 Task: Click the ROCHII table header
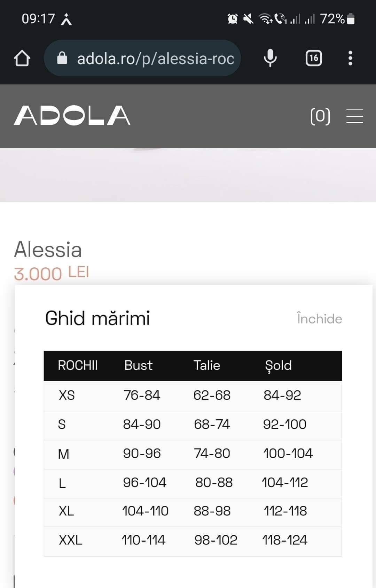[78, 365]
